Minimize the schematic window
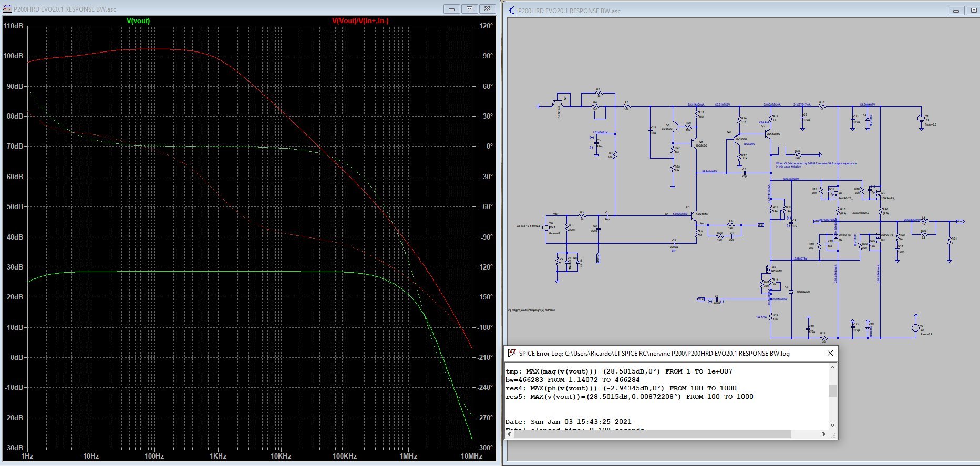 (x=956, y=11)
